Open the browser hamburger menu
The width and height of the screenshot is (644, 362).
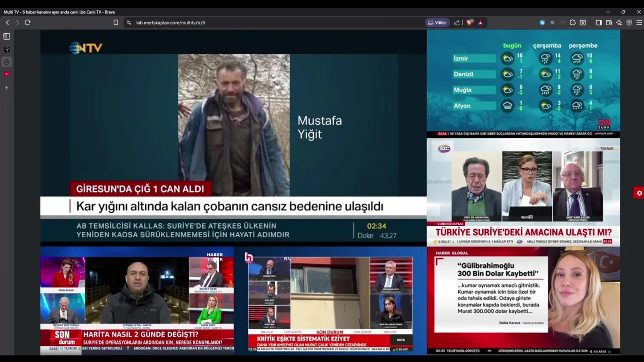pyautogui.click(x=639, y=23)
